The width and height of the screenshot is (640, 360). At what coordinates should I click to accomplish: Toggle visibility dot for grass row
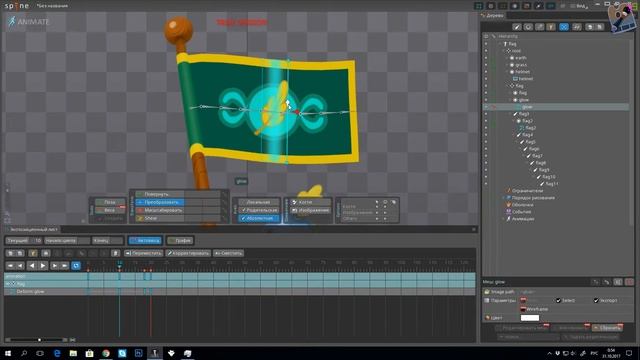[486, 64]
